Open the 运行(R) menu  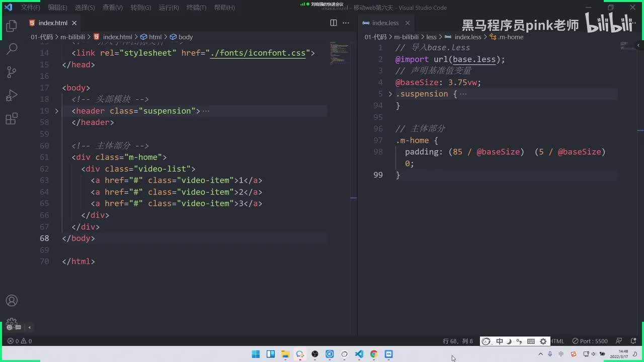[x=169, y=8]
